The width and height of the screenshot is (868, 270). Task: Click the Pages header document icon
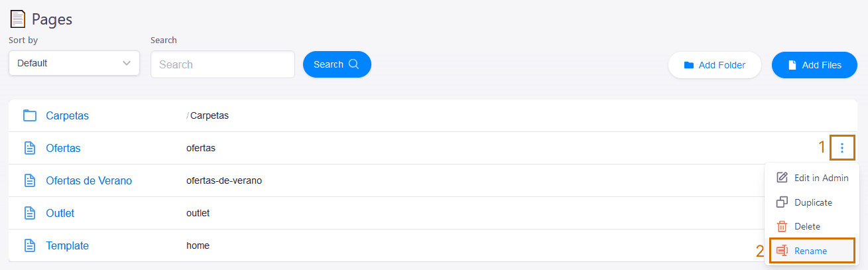pyautogui.click(x=18, y=19)
